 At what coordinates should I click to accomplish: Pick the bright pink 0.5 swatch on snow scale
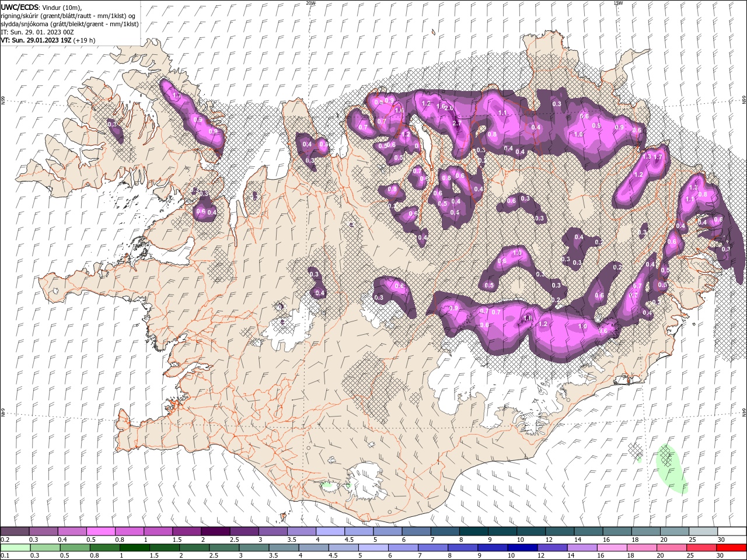tap(100, 531)
